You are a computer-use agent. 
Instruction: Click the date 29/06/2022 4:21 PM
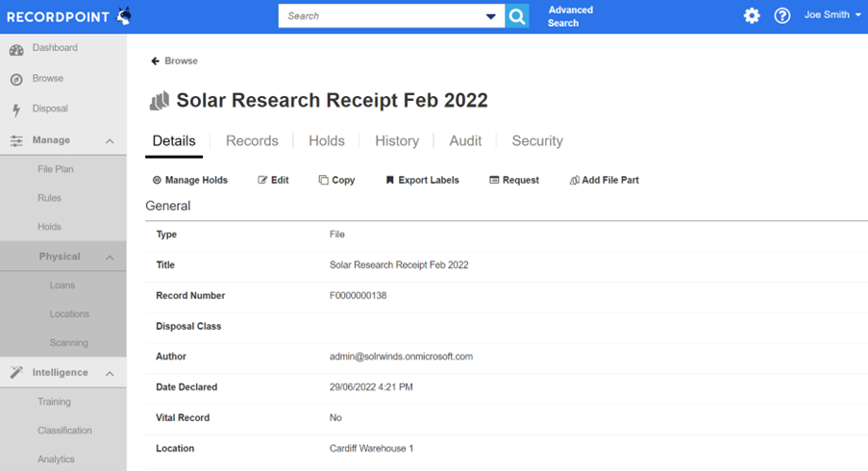(x=371, y=386)
